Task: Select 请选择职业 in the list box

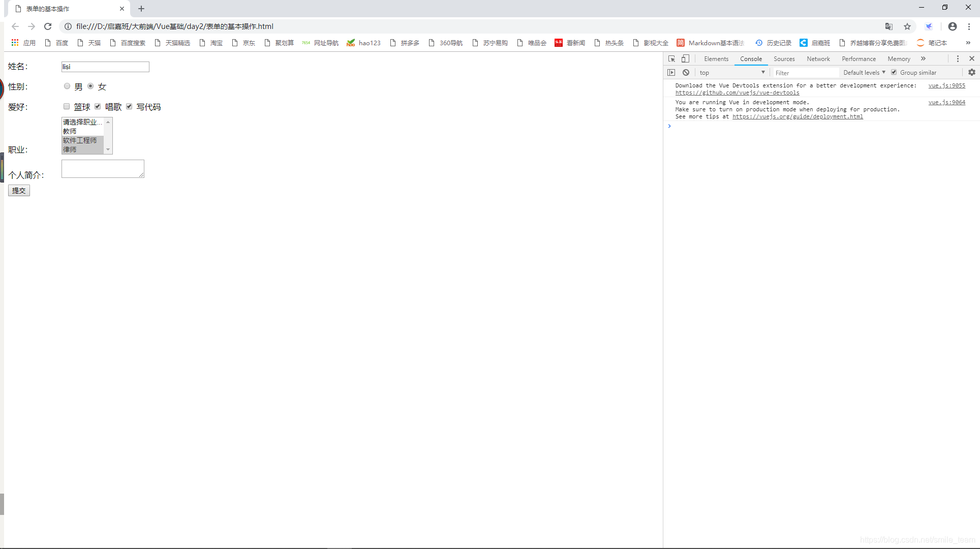Action: (82, 122)
